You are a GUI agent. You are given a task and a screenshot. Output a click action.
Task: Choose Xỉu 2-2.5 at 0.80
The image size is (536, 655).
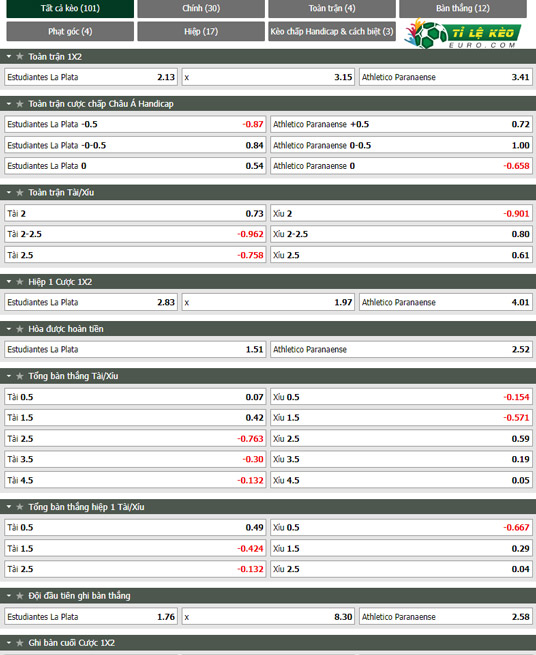coord(401,234)
